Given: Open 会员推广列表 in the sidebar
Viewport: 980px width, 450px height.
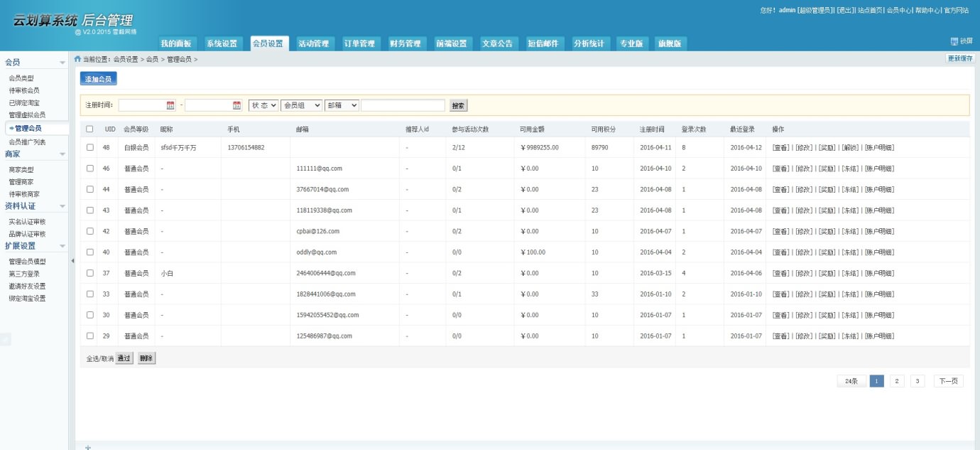Looking at the screenshot, I should coord(27,142).
